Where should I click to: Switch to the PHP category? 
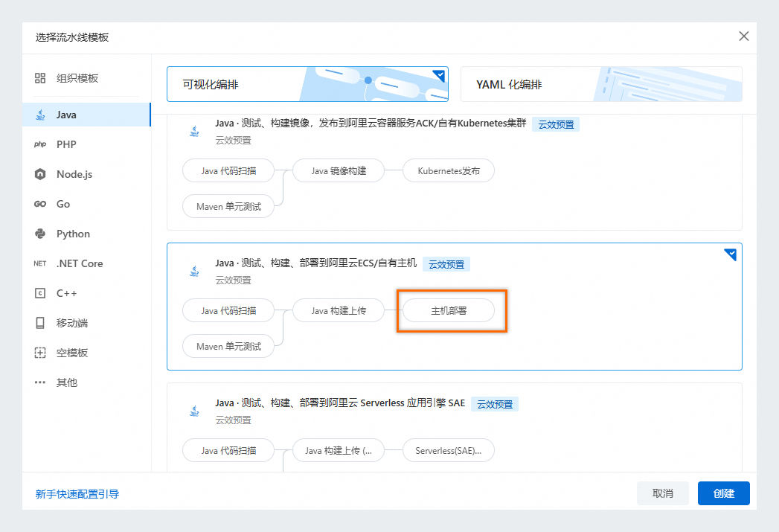[86, 144]
